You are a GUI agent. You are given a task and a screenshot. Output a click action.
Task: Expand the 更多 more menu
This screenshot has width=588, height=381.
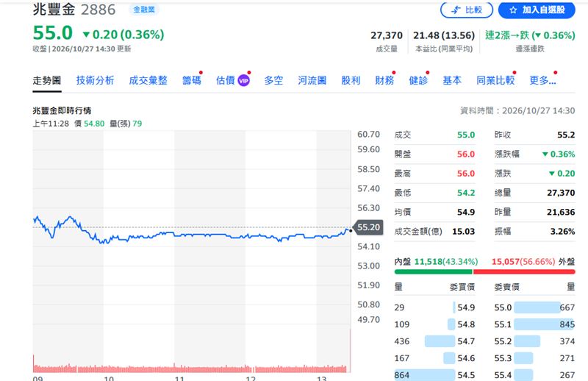[542, 80]
